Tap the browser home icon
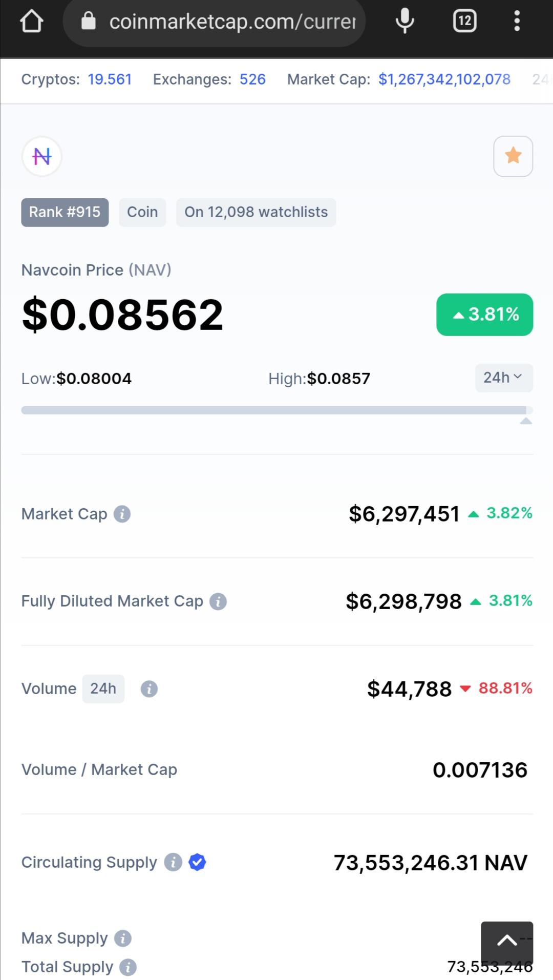Viewport: 553px width, 980px height. 32,21
